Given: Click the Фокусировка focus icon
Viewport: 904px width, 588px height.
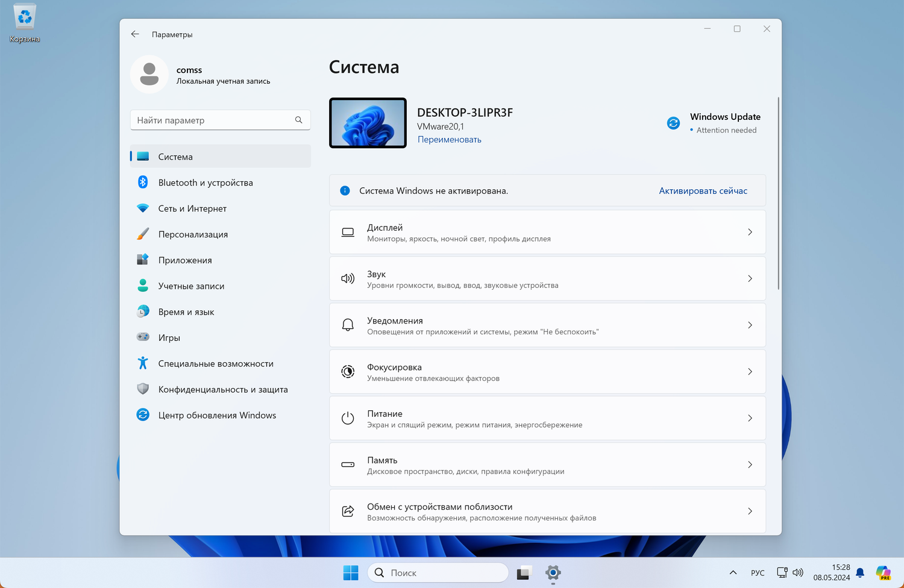Looking at the screenshot, I should coord(348,372).
